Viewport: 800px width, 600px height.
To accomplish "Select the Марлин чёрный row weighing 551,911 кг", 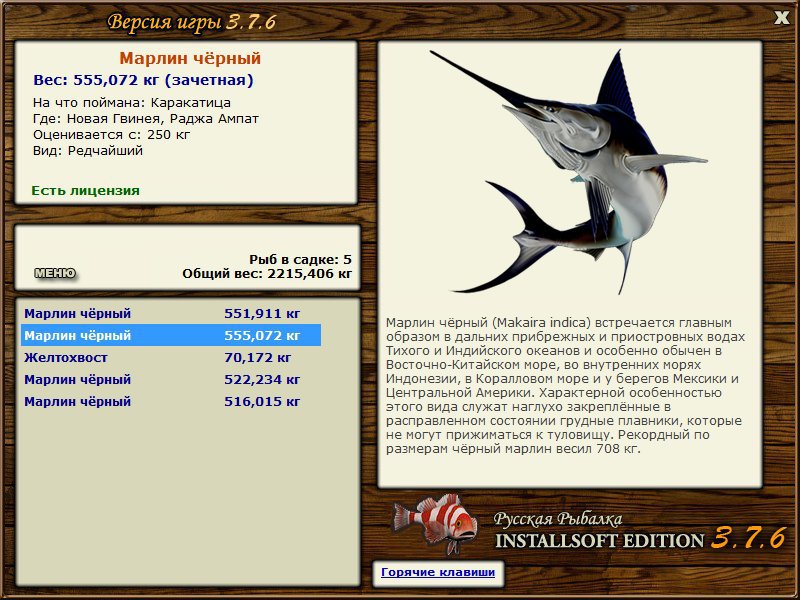I will (171, 313).
